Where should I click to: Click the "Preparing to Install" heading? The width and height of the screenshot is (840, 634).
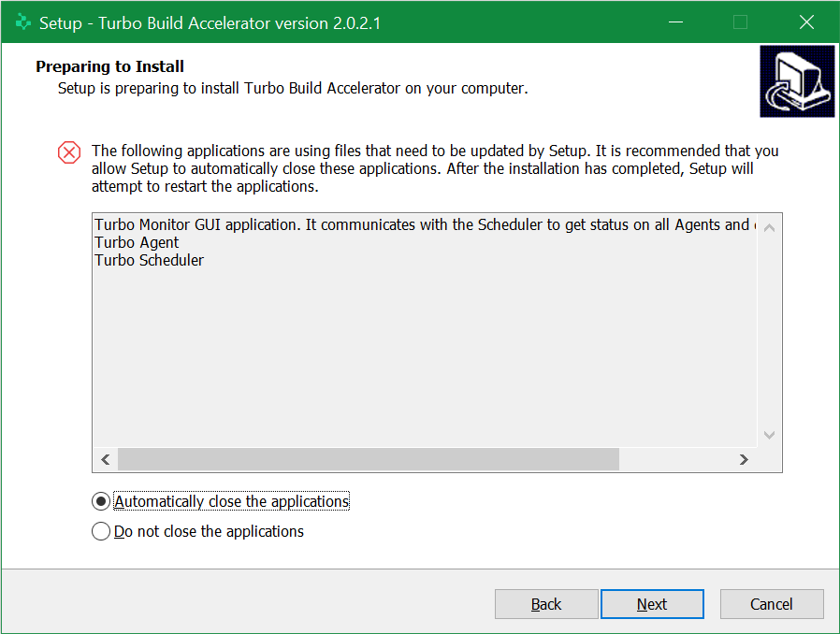[109, 66]
